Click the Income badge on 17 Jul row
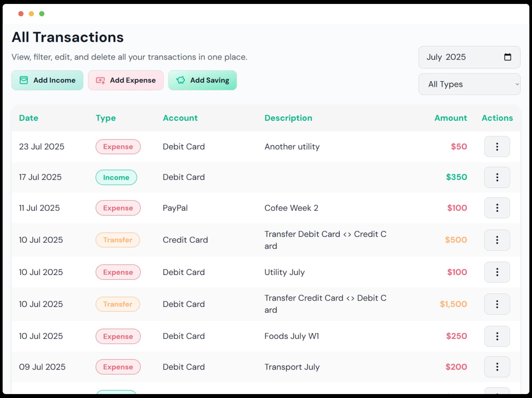Screen dimensions: 532x398 pos(116,177)
